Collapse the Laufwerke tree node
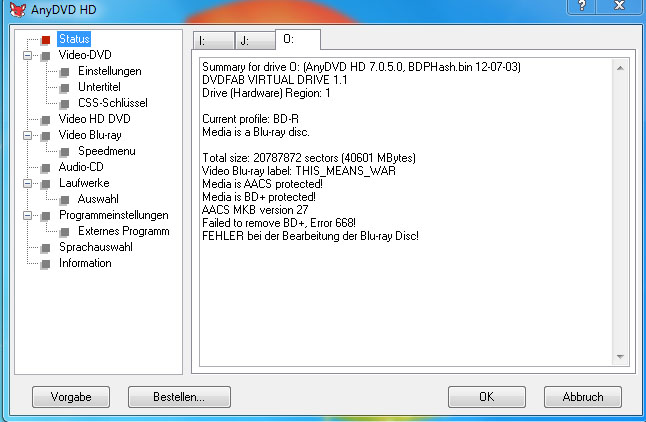 [27, 183]
